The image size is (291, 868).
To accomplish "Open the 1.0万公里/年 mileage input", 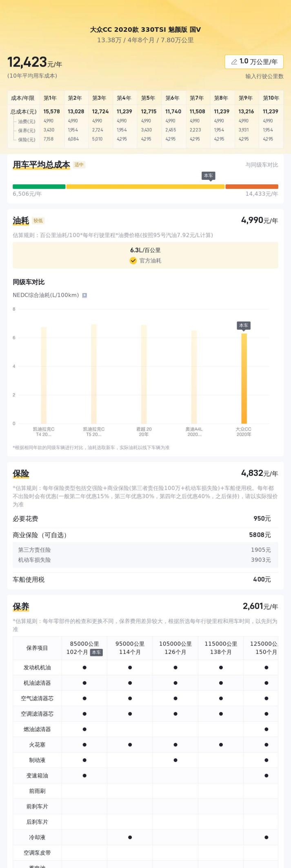I will (x=254, y=62).
